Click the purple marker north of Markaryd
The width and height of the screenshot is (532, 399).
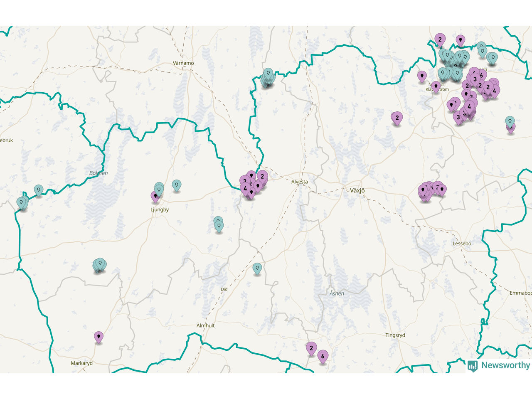pyautogui.click(x=99, y=337)
